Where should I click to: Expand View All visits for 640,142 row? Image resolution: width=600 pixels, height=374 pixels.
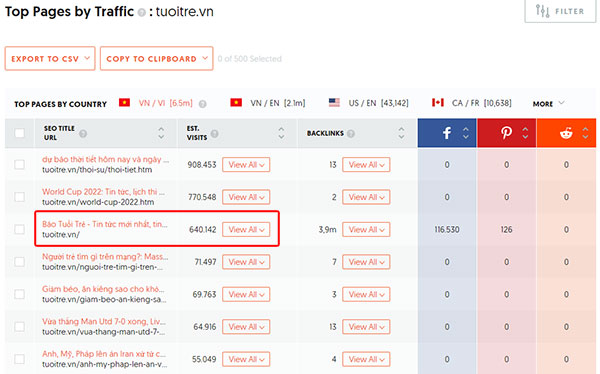click(x=246, y=229)
